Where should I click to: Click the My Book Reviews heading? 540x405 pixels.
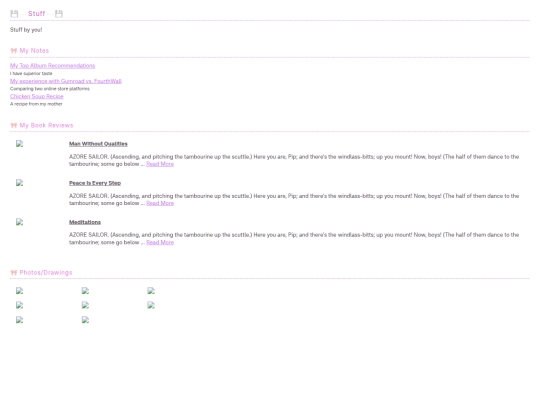(x=46, y=125)
